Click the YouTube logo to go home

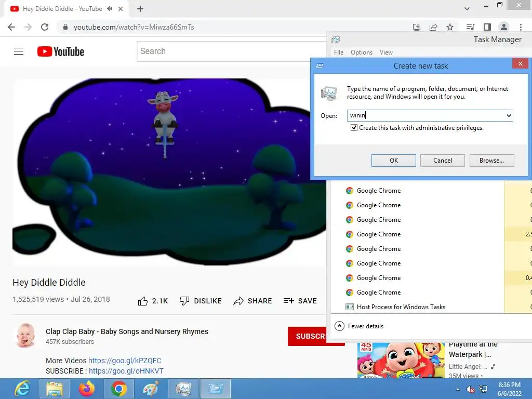[x=61, y=51]
